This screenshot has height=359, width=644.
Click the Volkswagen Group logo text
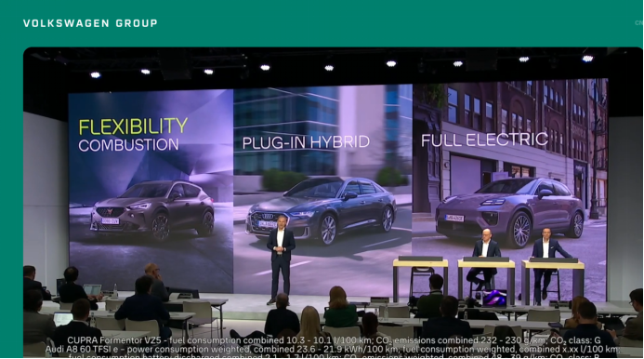[90, 23]
